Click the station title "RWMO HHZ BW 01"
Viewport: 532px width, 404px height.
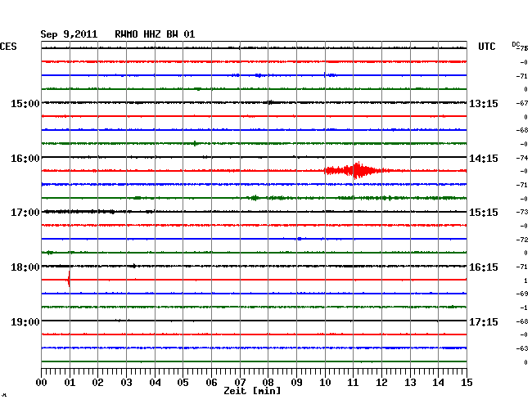[x=155, y=34]
